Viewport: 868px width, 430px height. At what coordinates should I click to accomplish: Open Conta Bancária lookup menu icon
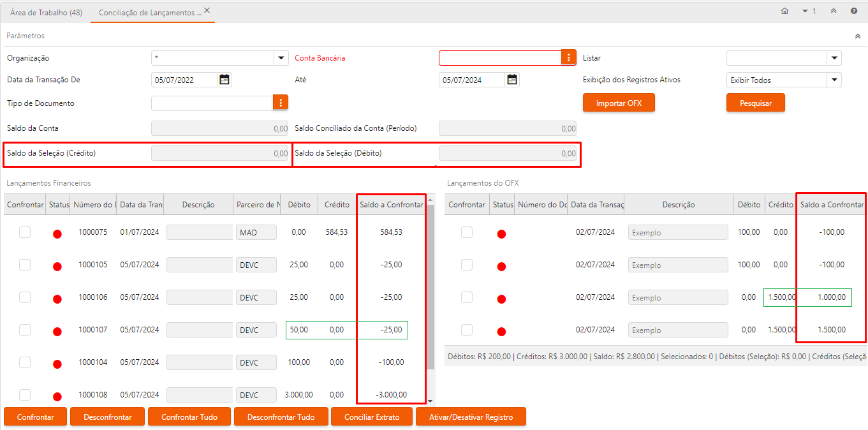pyautogui.click(x=568, y=57)
